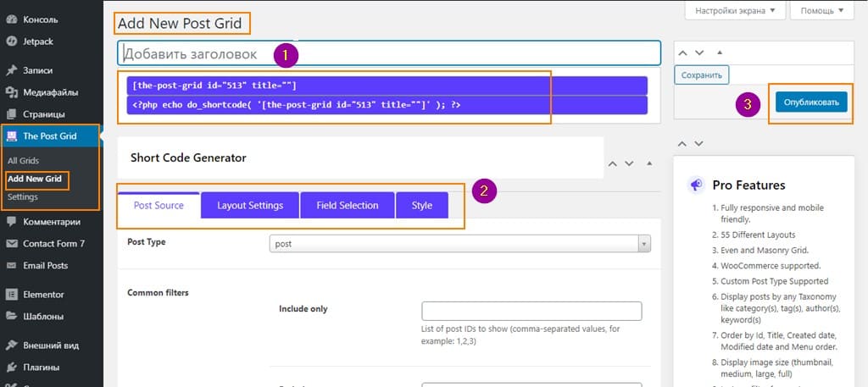868x387 pixels.
Task: Click the Добавить заголовок title field
Action: pos(389,53)
